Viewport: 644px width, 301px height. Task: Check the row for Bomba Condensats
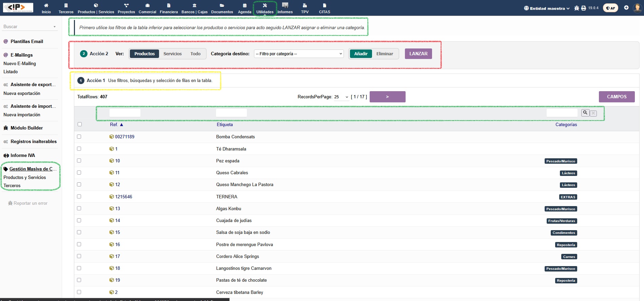(x=79, y=137)
